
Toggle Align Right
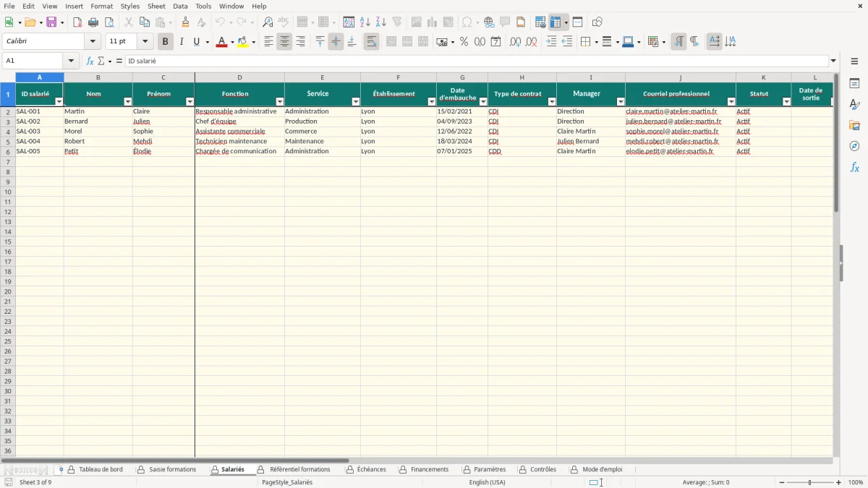300,42
